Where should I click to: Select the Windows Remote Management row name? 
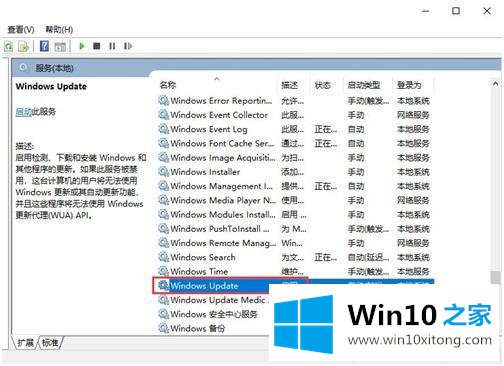[x=223, y=243]
